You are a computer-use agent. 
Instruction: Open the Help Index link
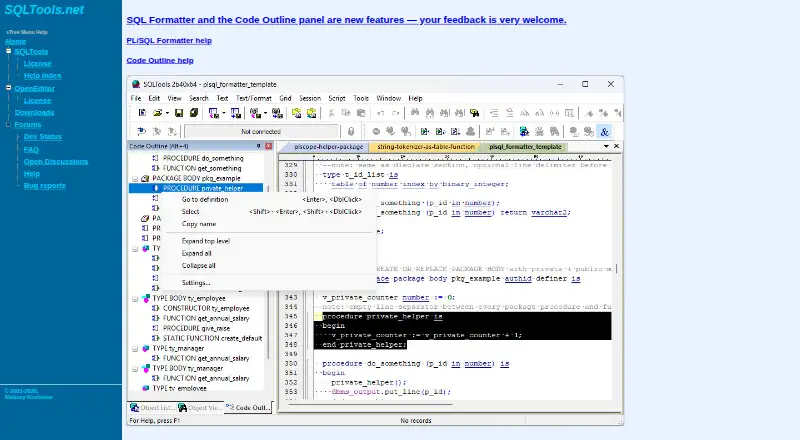pos(42,76)
